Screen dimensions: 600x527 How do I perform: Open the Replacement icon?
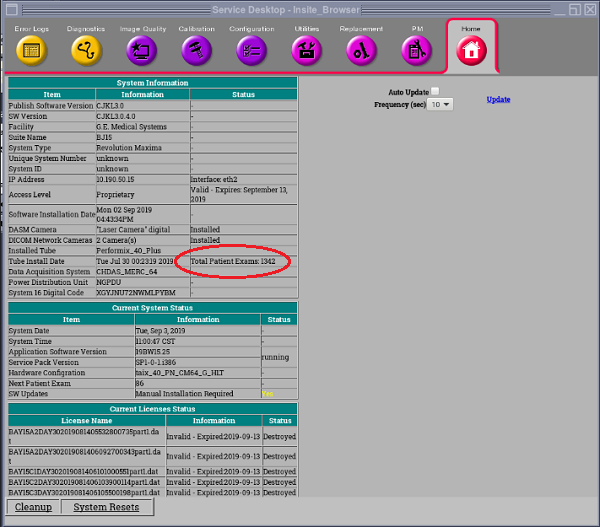pyautogui.click(x=361, y=49)
